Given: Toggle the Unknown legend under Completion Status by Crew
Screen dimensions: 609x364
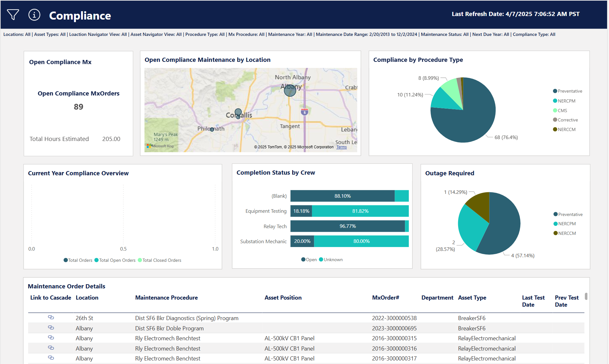Looking at the screenshot, I should (x=331, y=260).
